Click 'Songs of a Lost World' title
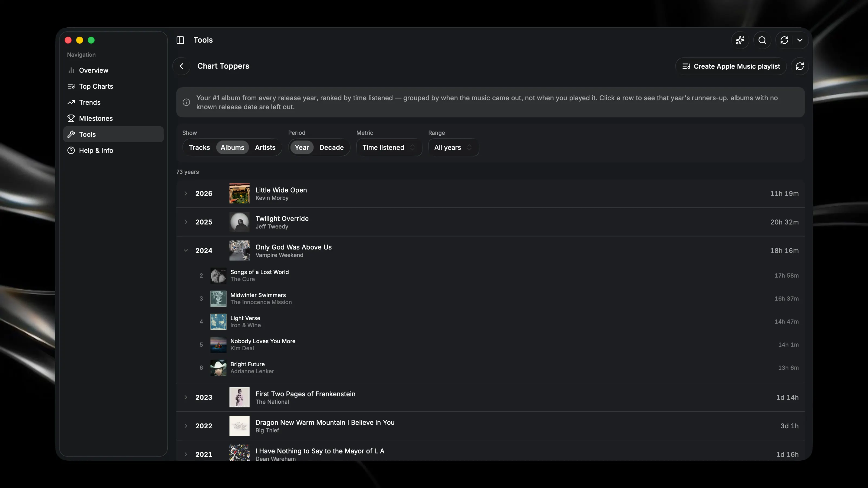This screenshot has height=488, width=868. pos(260,272)
